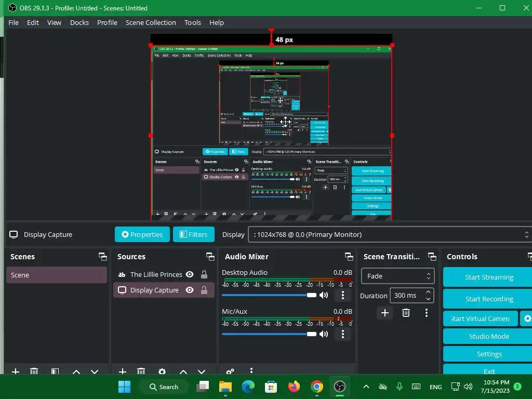Pop out the Scenes dock panel
This screenshot has width=532, height=399.
point(102,257)
